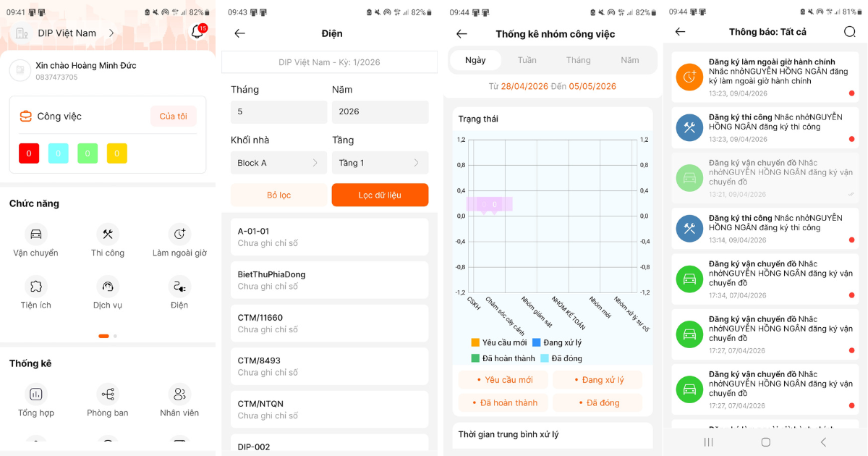Tap the pink chart tooltip showing 0
The height and width of the screenshot is (456, 868).
click(490, 205)
